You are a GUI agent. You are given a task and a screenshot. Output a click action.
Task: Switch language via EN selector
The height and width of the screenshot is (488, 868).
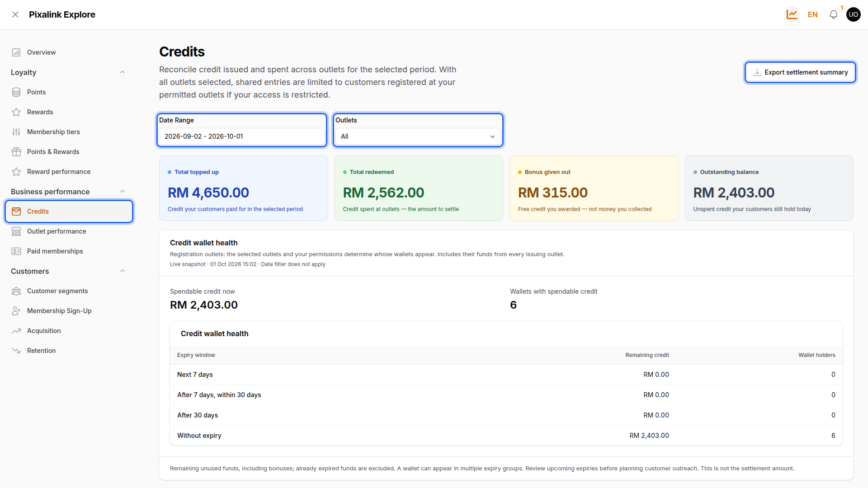pyautogui.click(x=812, y=14)
